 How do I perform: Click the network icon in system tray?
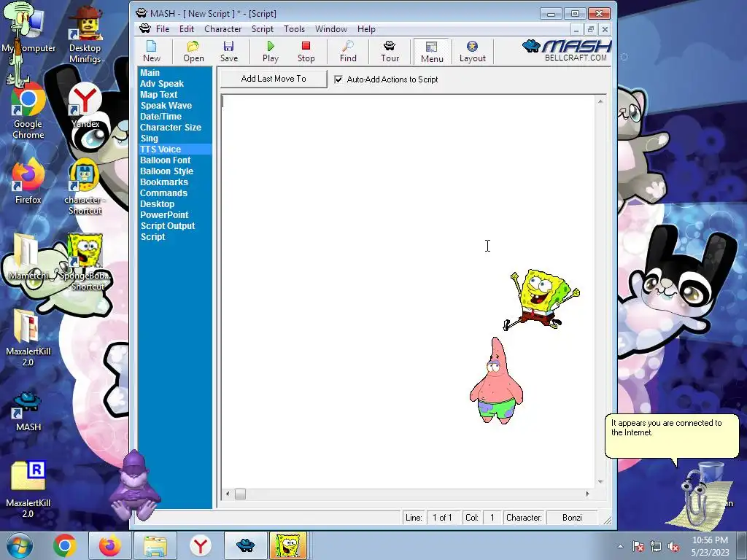[656, 547]
